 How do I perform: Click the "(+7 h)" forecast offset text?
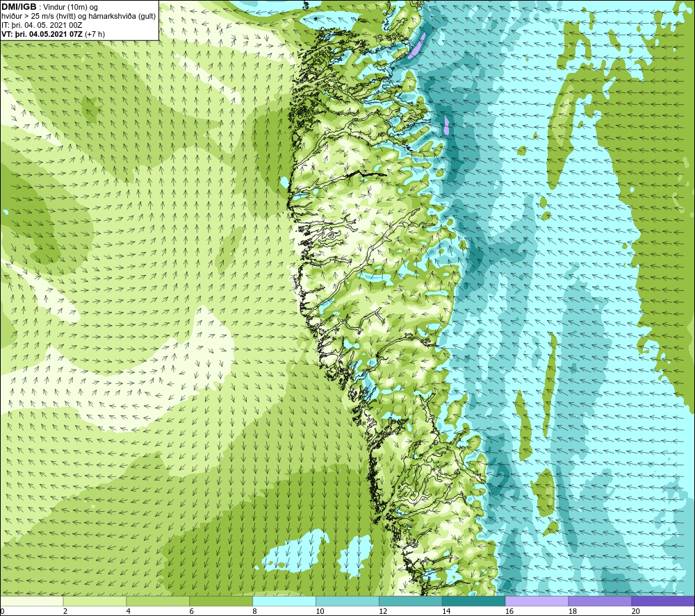tap(95, 34)
